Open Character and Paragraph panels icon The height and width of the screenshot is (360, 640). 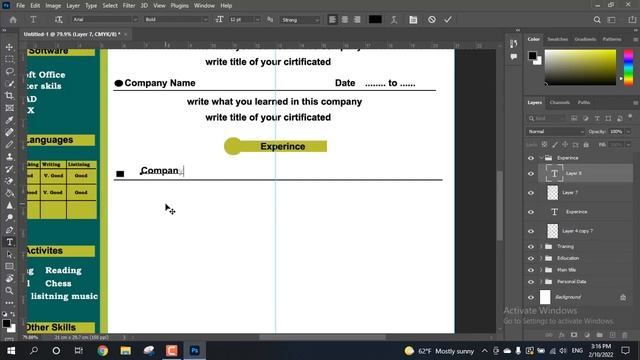[413, 20]
